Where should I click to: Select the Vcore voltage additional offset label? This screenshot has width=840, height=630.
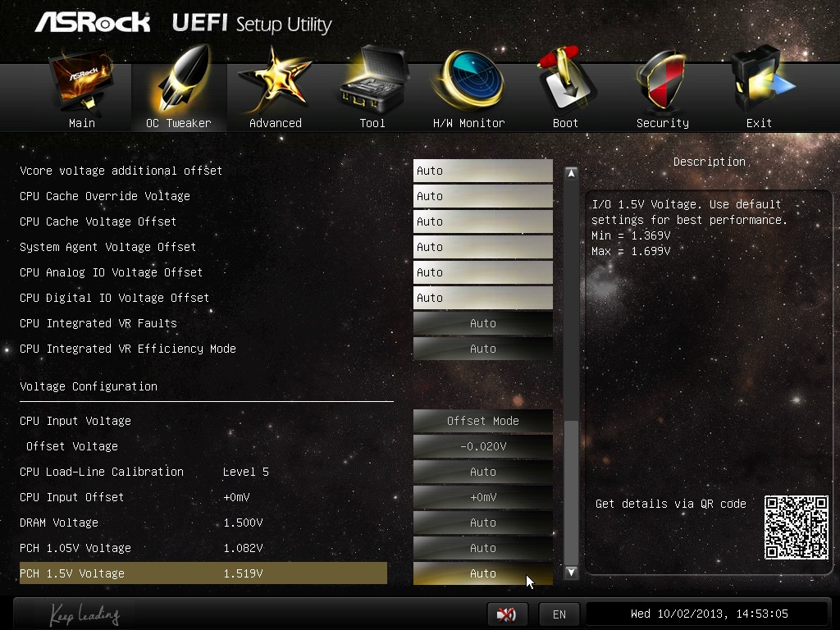[121, 171]
